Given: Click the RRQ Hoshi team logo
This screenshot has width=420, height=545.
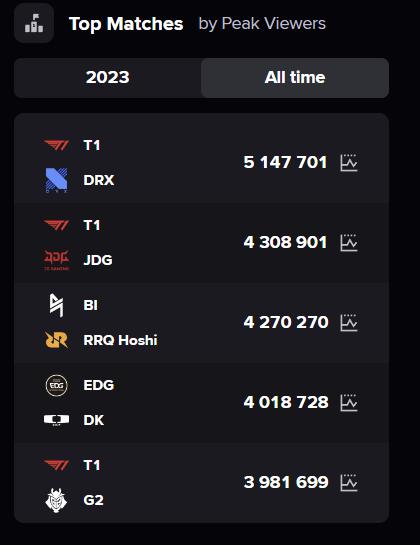Looking at the screenshot, I should click(x=57, y=340).
